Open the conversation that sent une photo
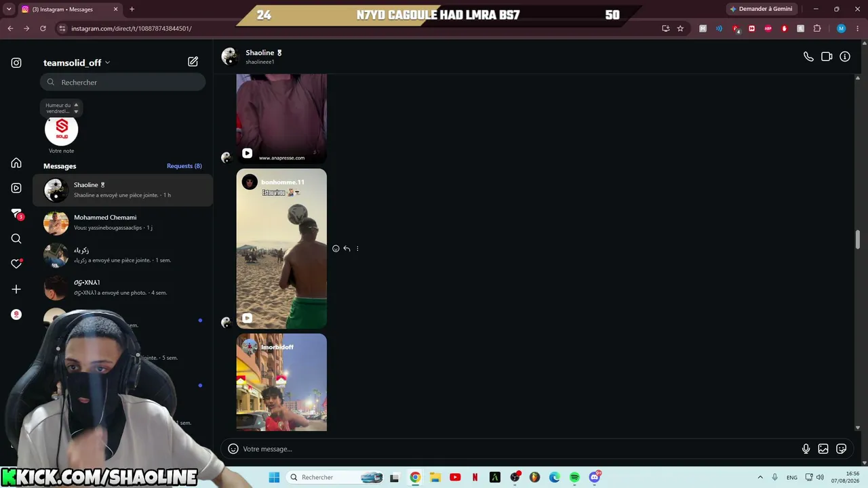The image size is (868, 488). point(123,287)
